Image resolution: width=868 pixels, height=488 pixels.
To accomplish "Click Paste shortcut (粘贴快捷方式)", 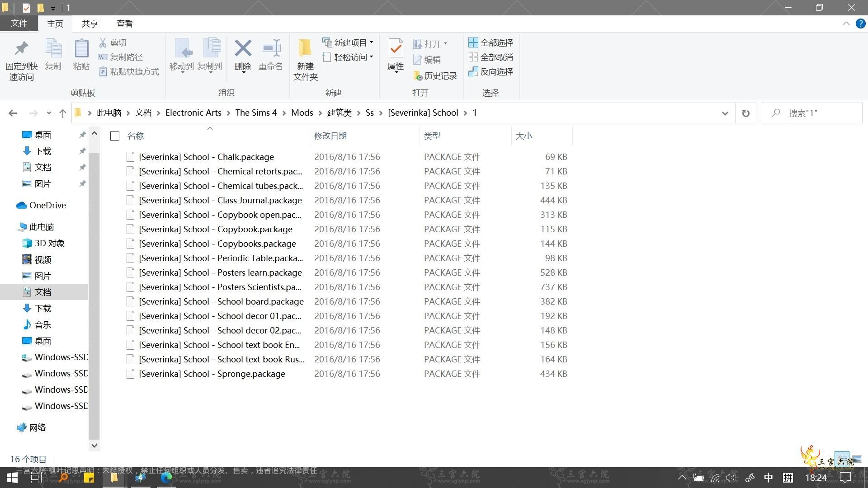I will click(x=129, y=71).
